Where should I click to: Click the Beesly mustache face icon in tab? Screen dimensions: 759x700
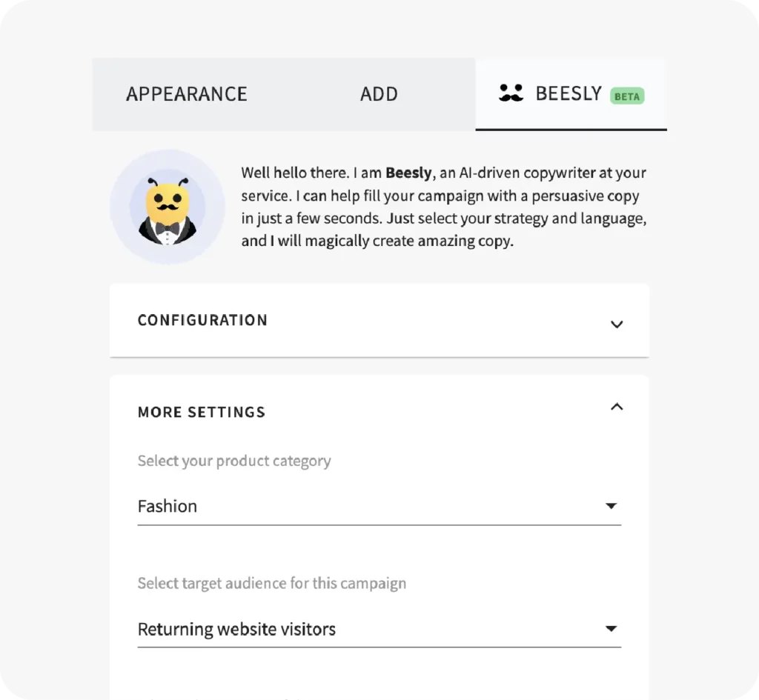tap(511, 93)
